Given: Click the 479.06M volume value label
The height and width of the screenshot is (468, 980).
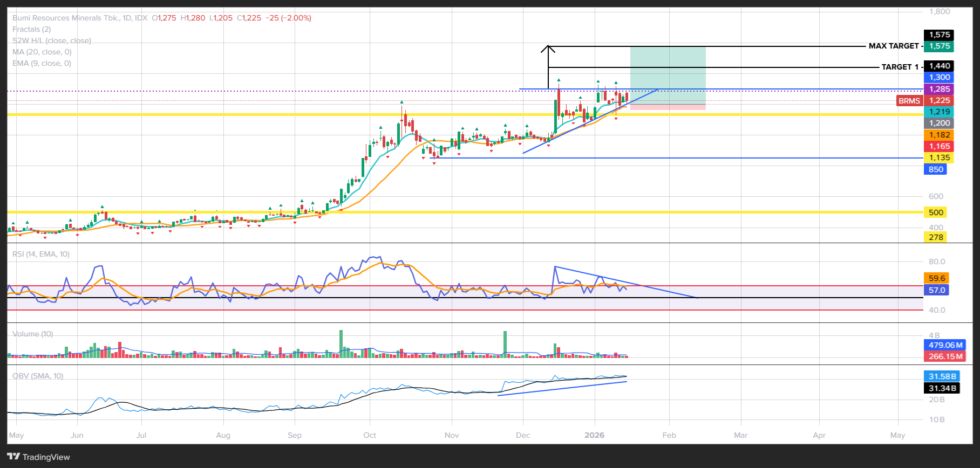Looking at the screenshot, I should [x=945, y=345].
